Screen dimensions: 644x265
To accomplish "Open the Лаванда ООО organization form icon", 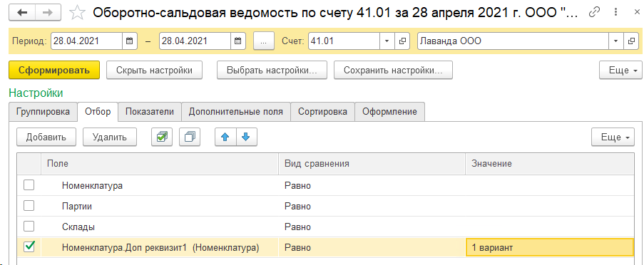I will pyautogui.click(x=631, y=41).
